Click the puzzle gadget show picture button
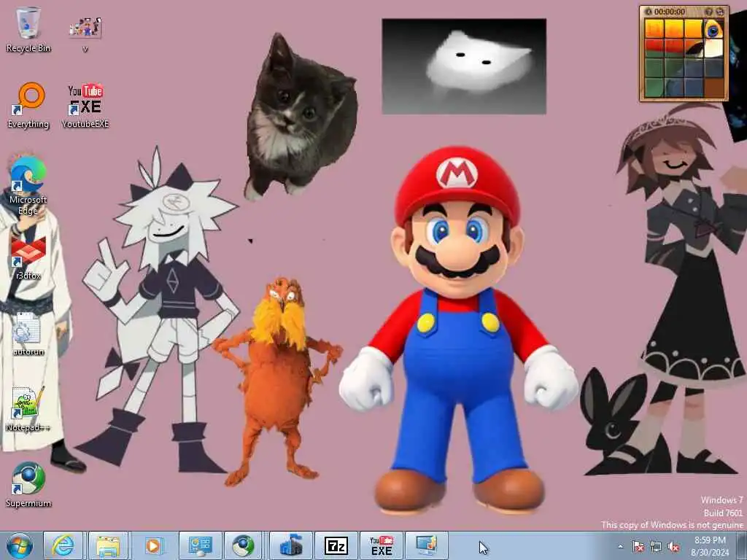 point(708,12)
